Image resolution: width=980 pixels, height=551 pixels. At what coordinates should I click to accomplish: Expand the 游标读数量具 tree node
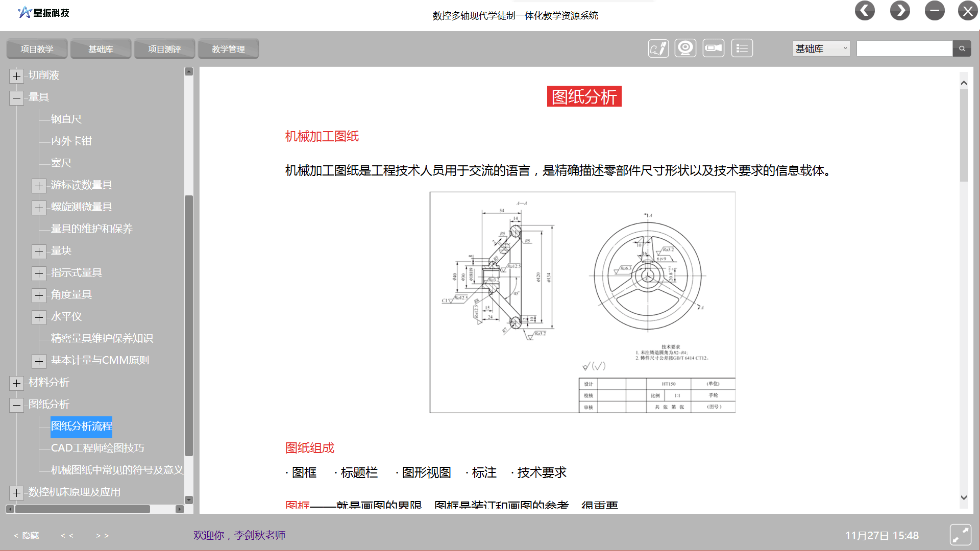pos(39,186)
